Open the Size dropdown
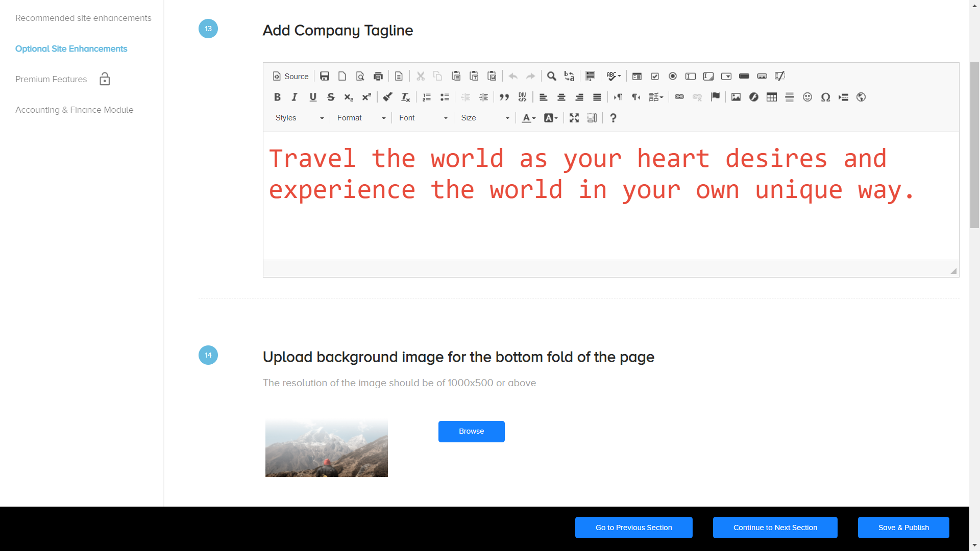This screenshot has width=980, height=551. [x=485, y=118]
